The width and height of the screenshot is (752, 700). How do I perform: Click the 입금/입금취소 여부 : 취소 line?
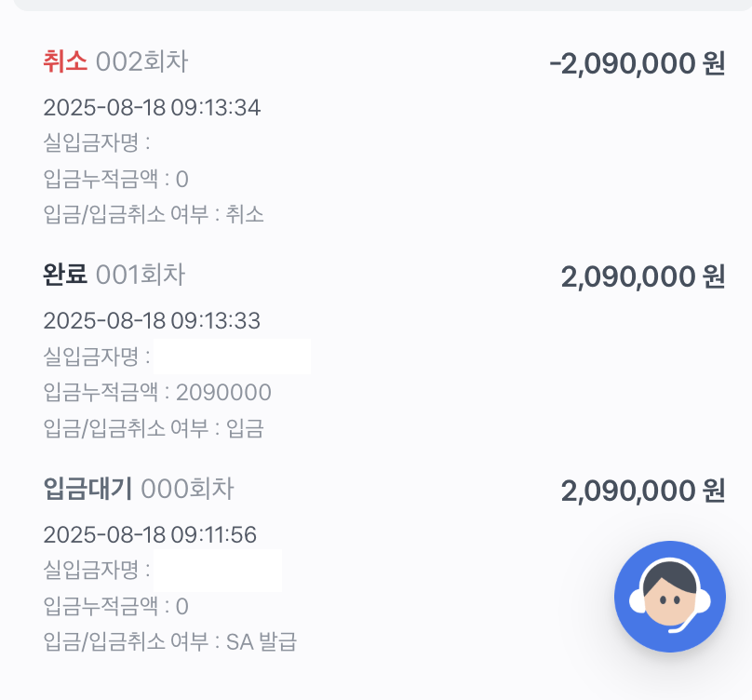point(154,214)
